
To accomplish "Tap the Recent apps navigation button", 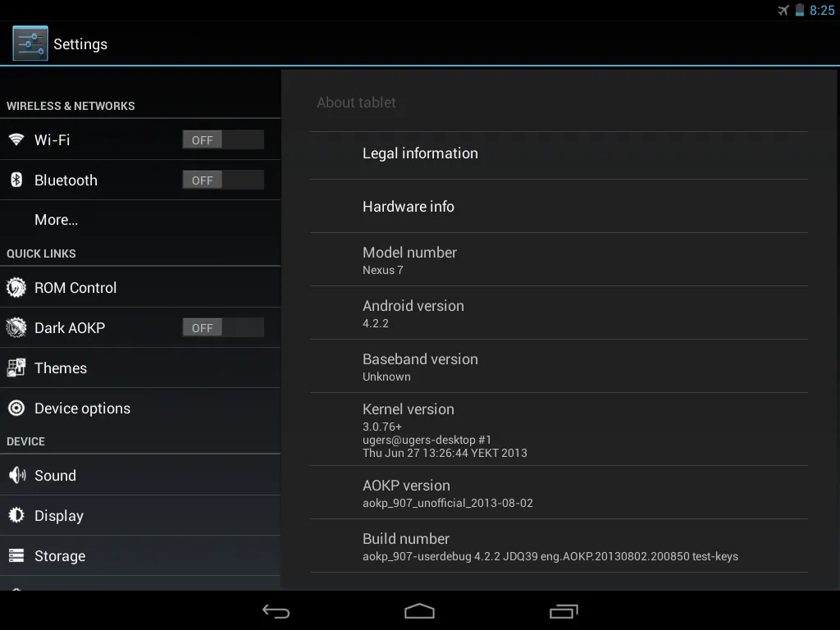I will (x=564, y=611).
